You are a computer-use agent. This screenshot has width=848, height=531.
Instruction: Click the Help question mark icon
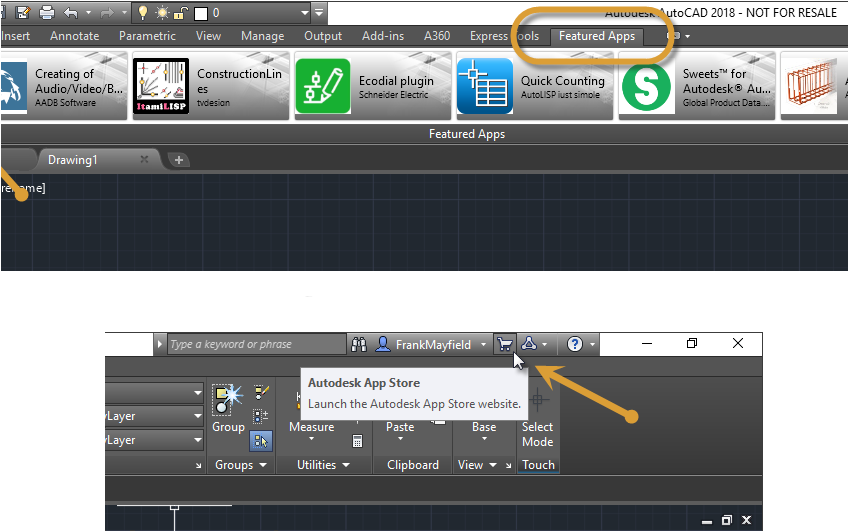click(x=575, y=344)
